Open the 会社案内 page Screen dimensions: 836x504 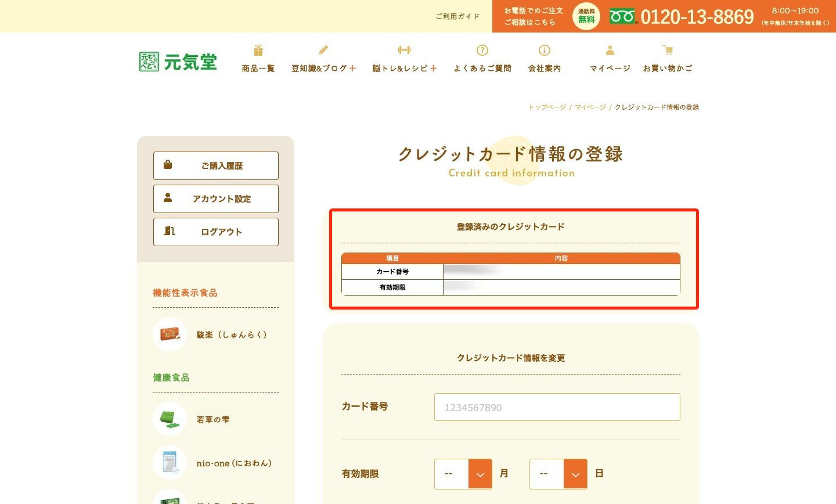545,69
